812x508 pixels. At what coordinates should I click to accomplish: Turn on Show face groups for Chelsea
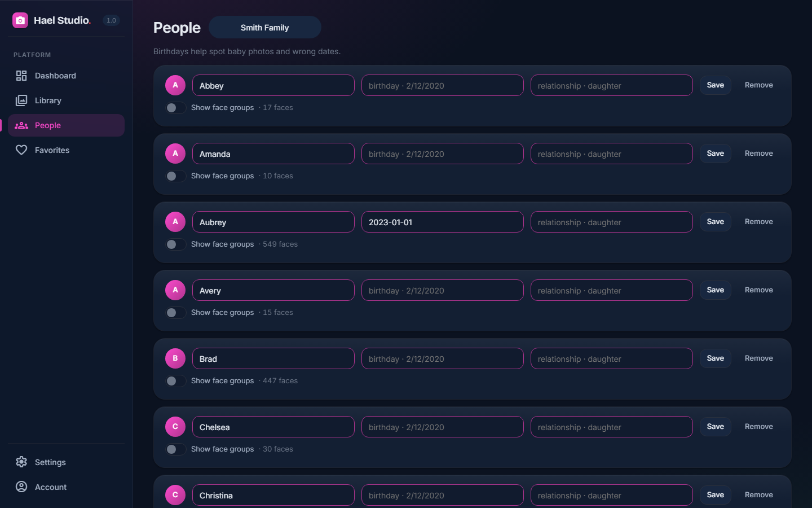(x=176, y=449)
